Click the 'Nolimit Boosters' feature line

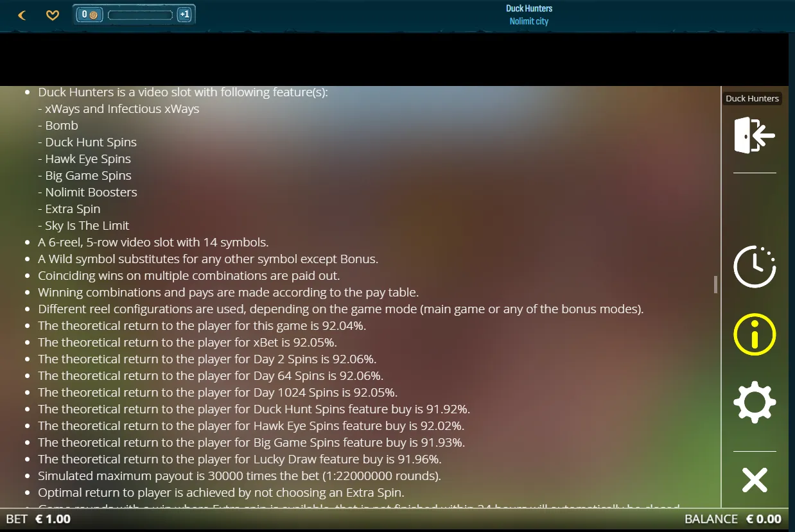pyautogui.click(x=87, y=193)
